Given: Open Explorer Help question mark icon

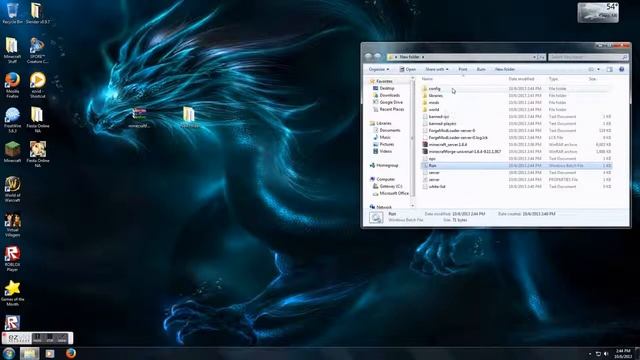Looking at the screenshot, I should 622,69.
